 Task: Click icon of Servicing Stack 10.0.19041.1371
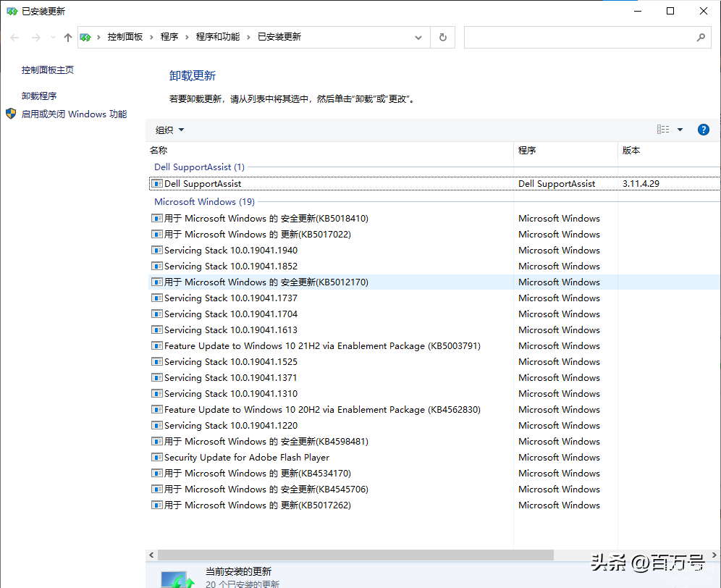click(x=157, y=378)
